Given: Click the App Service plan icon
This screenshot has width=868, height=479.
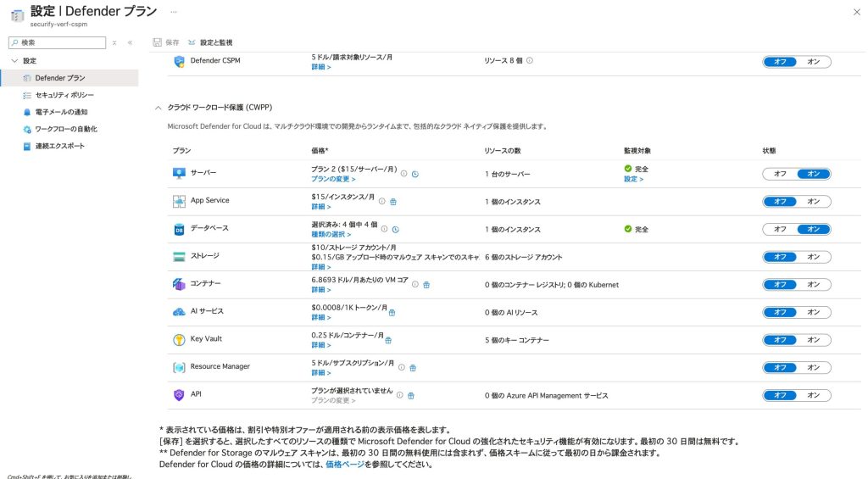Looking at the screenshot, I should tap(179, 201).
